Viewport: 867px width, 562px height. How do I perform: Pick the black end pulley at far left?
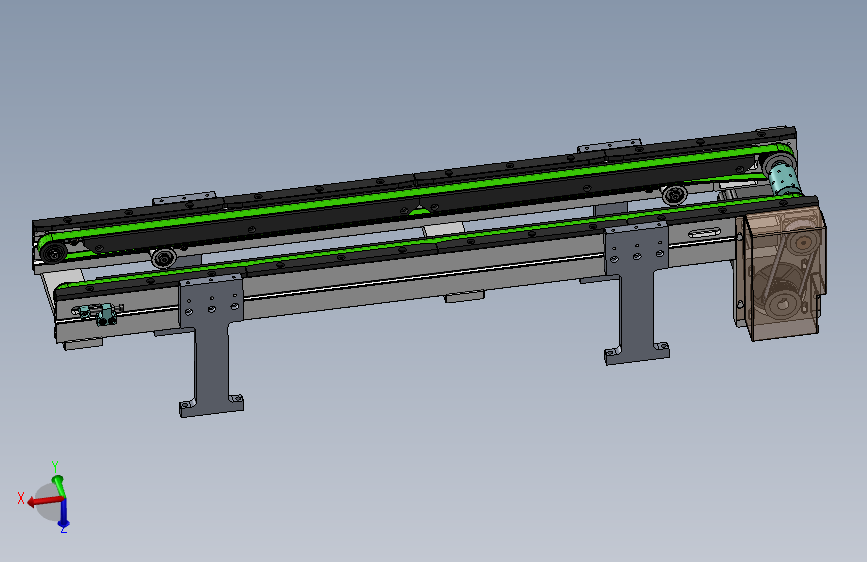point(54,252)
